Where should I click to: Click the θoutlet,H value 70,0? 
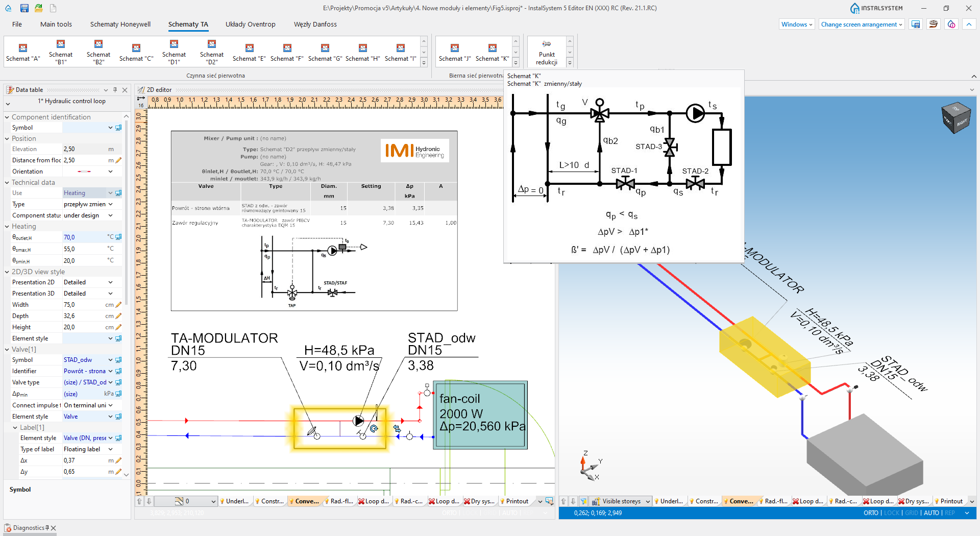[84, 237]
